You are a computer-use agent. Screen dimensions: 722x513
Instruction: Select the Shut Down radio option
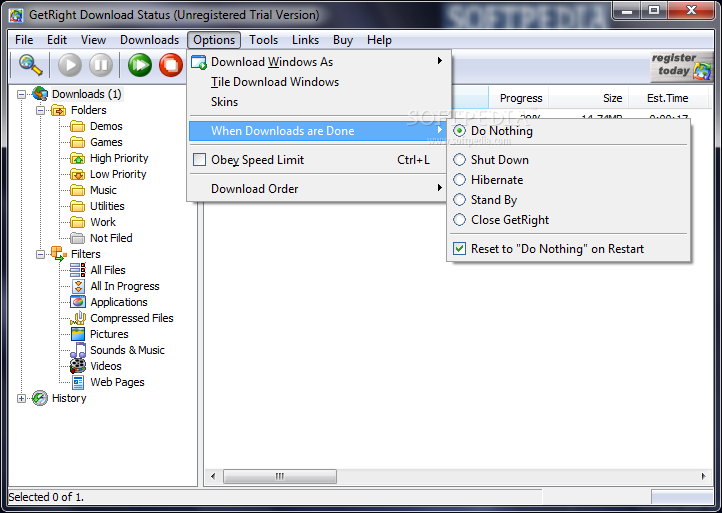coord(459,160)
